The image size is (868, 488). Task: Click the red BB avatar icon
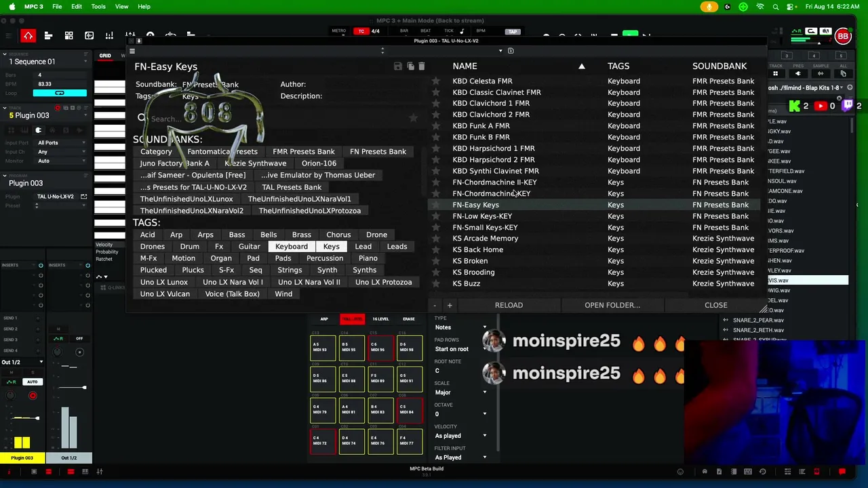tap(843, 37)
